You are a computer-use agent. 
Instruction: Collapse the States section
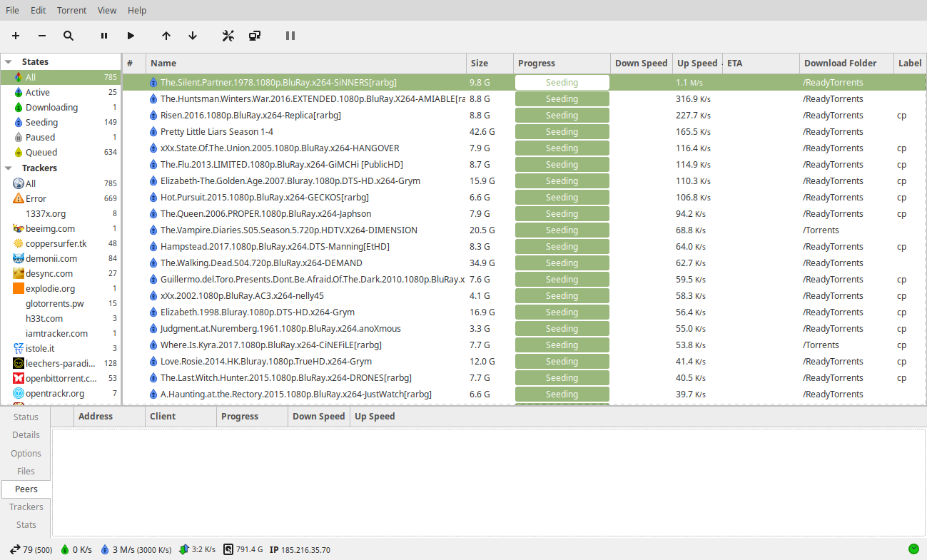[9, 62]
